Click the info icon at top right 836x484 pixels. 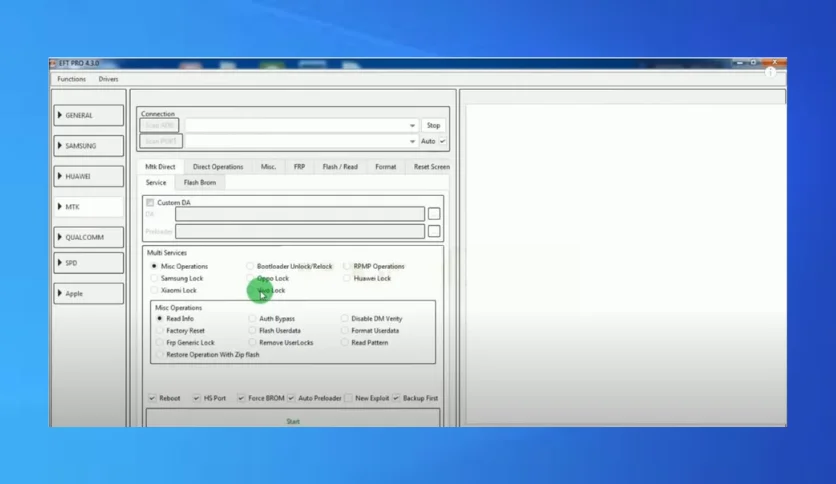click(x=770, y=72)
